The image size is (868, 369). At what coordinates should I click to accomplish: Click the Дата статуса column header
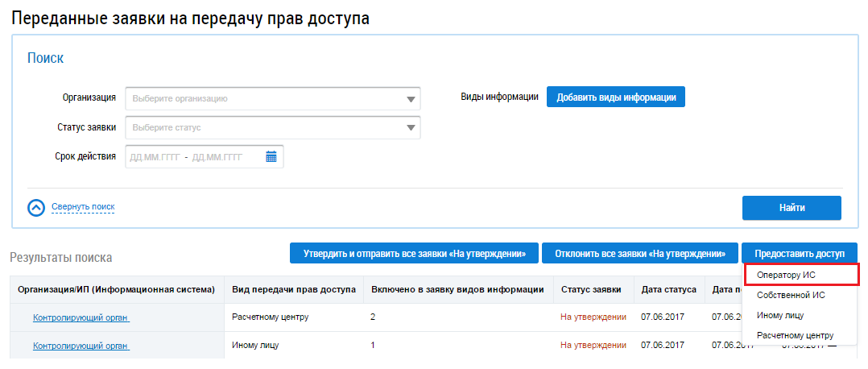click(668, 289)
